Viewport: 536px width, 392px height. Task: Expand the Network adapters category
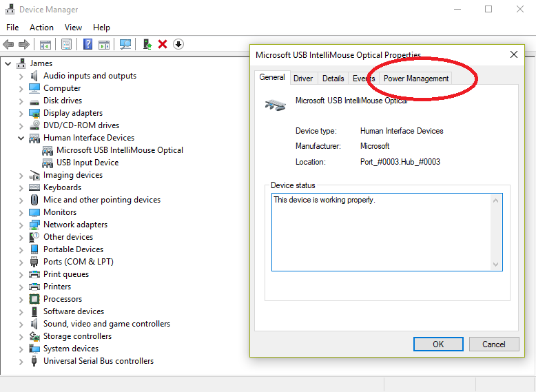[21, 225]
